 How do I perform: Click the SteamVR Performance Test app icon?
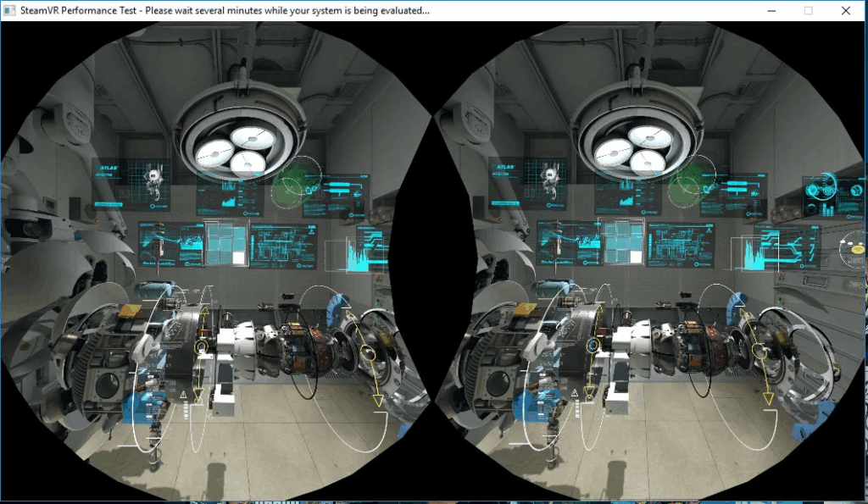(x=9, y=10)
